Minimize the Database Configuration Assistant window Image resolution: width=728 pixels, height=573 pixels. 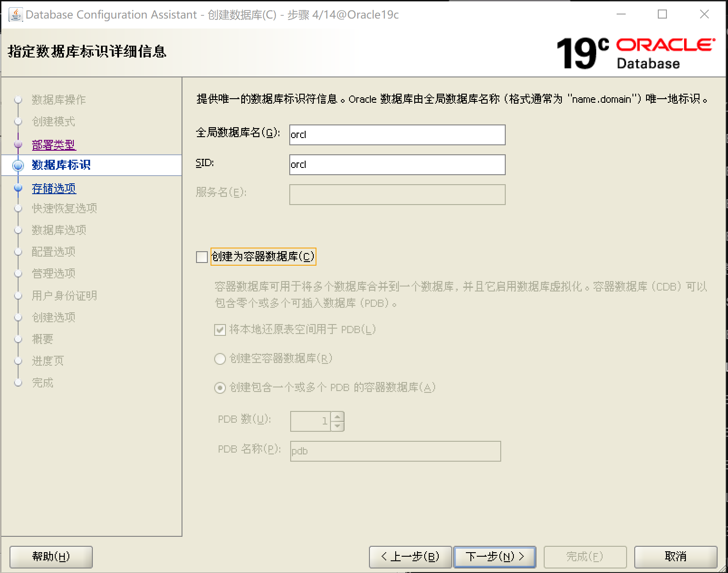coord(621,14)
